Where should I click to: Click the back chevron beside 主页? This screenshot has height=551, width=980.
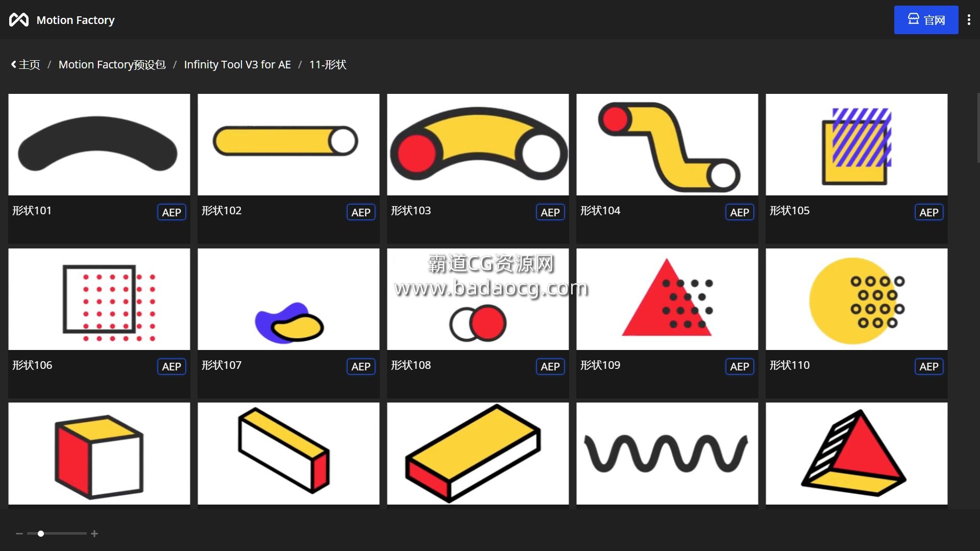click(14, 65)
